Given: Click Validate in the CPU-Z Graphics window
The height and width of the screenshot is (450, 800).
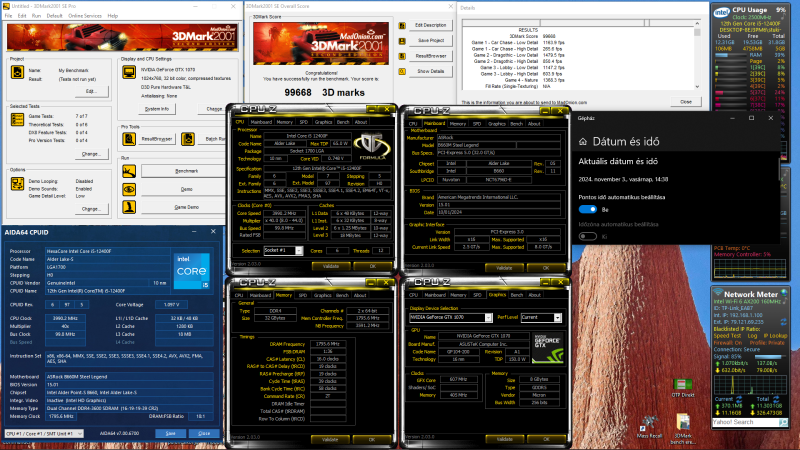Looking at the screenshot, I should tap(504, 439).
